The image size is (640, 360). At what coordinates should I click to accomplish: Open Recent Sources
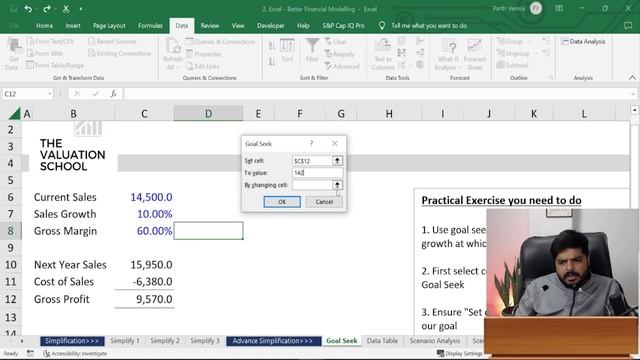pyautogui.click(x=112, y=41)
